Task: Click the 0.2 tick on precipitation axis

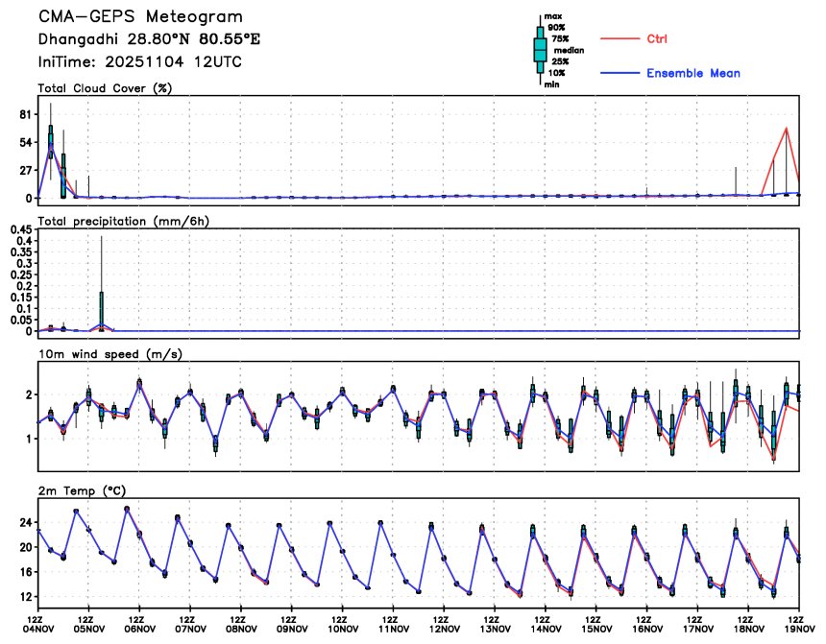Action: click(25, 286)
